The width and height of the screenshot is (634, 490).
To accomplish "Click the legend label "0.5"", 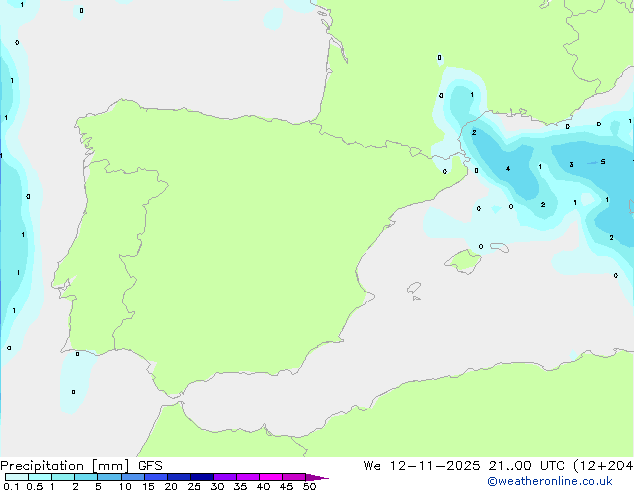I will coord(35,486).
